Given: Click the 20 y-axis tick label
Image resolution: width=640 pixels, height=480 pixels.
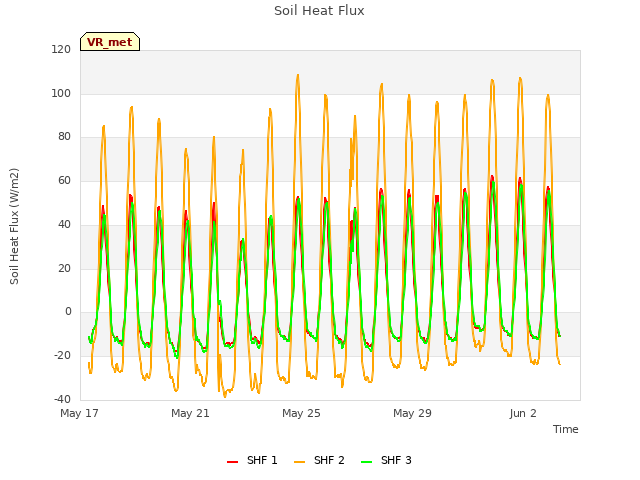Looking at the screenshot, I should (x=64, y=269).
